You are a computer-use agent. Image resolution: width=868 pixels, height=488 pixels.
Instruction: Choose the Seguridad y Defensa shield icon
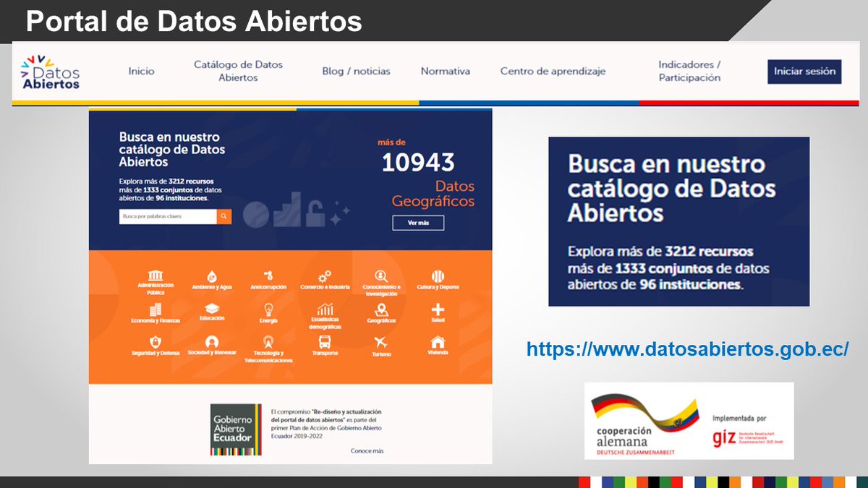[155, 342]
